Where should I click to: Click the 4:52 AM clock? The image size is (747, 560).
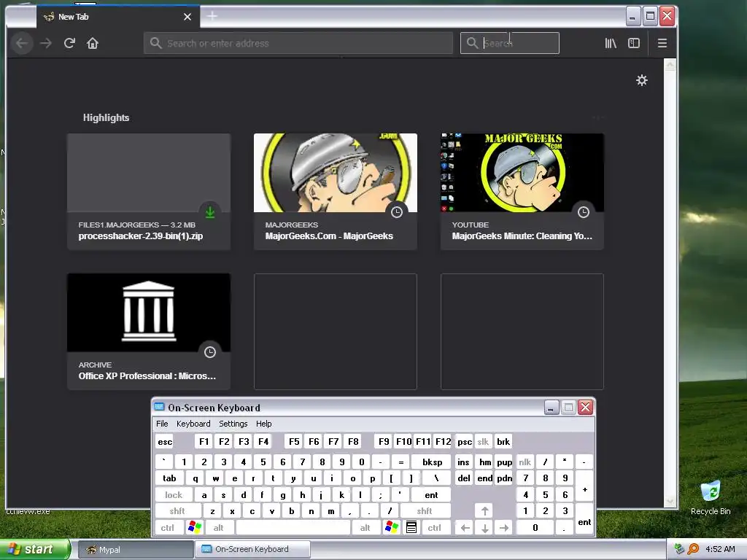(720, 549)
